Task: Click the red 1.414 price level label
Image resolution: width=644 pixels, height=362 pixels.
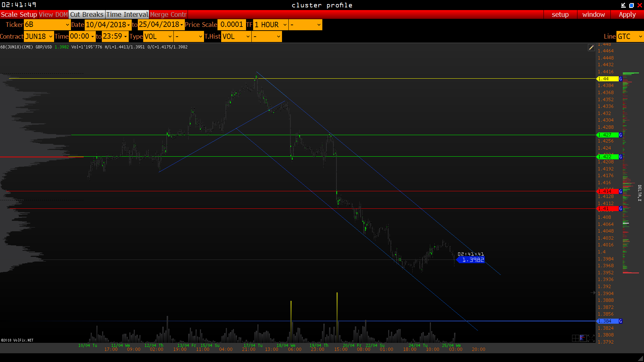Action: click(607, 191)
